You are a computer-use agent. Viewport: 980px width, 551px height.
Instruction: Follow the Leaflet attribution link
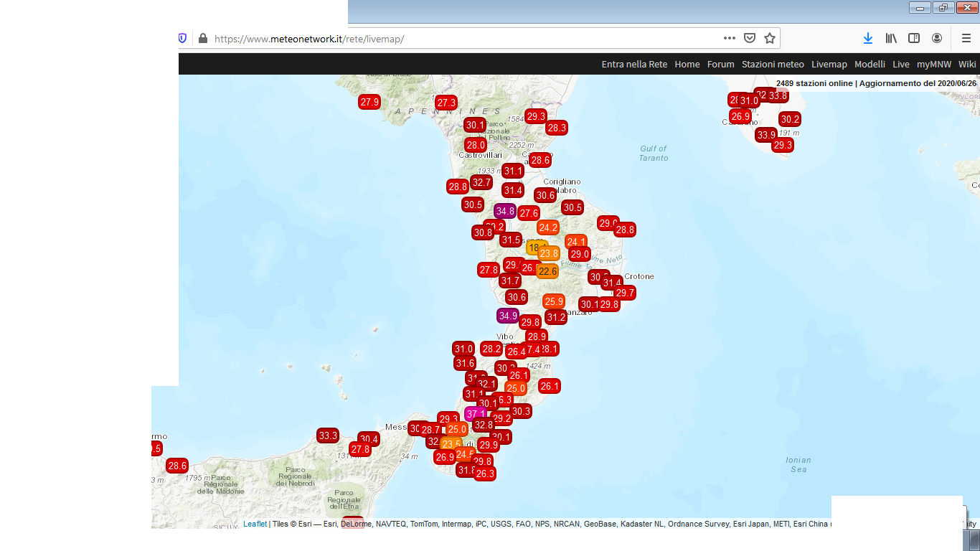coord(255,524)
